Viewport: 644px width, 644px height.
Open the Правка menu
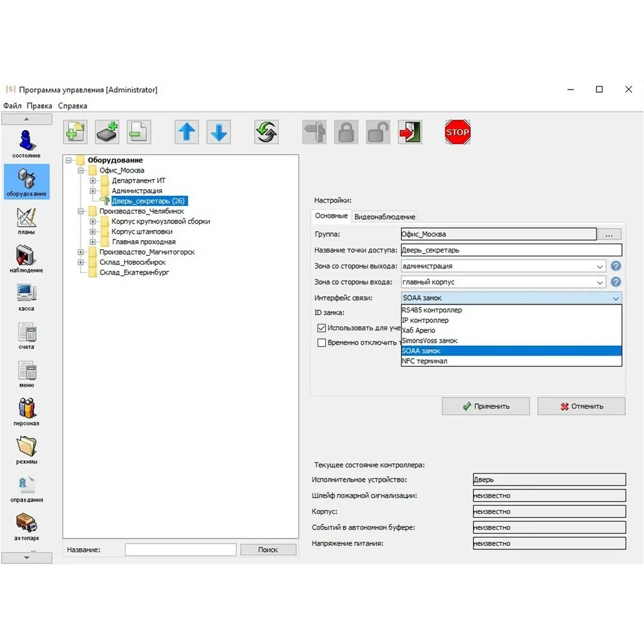(x=39, y=106)
